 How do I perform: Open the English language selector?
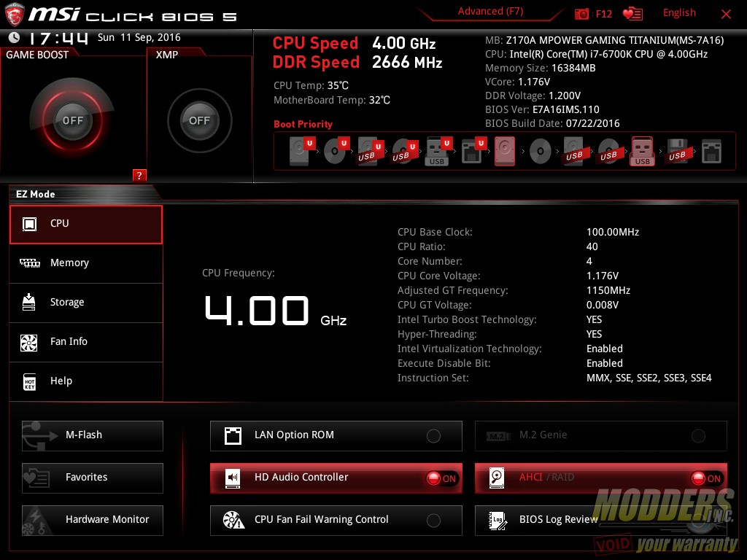tap(679, 13)
